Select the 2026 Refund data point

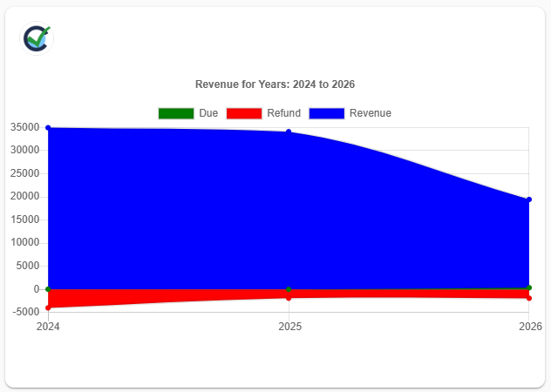(x=529, y=298)
